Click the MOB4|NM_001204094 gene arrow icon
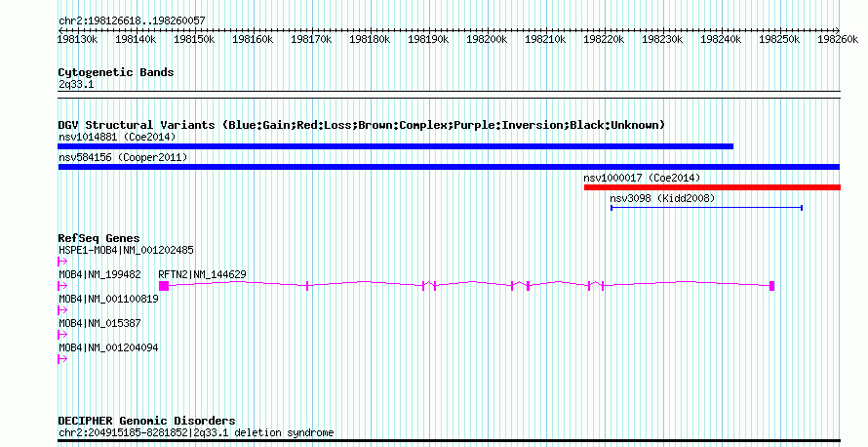Viewport: 868px width, 447px height. tap(62, 359)
